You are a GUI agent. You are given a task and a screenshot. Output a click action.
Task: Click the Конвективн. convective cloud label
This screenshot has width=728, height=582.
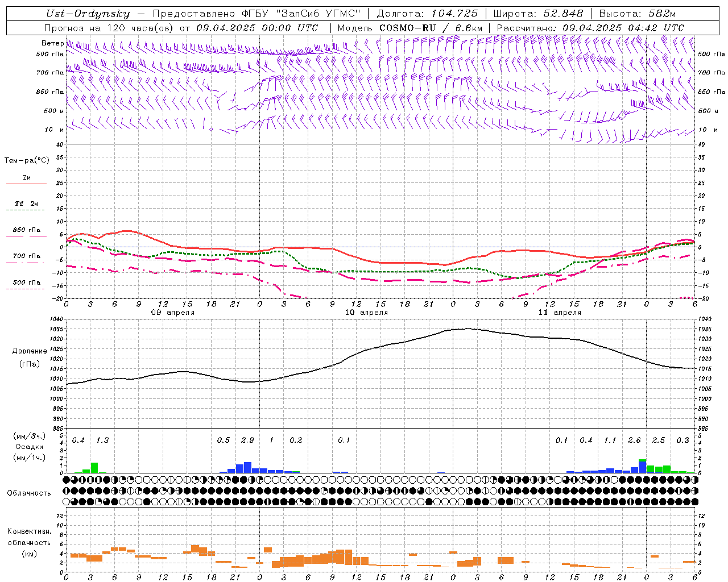[x=29, y=531]
